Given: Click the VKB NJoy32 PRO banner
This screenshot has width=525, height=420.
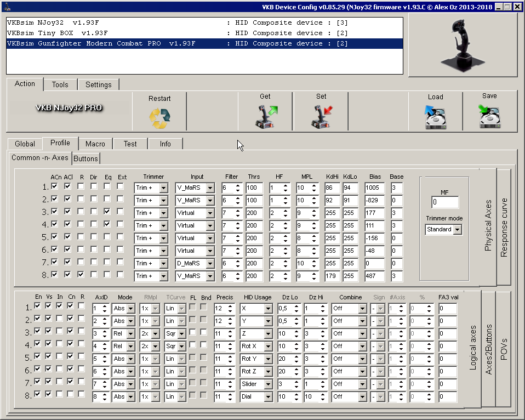Looking at the screenshot, I should pyautogui.click(x=69, y=108).
